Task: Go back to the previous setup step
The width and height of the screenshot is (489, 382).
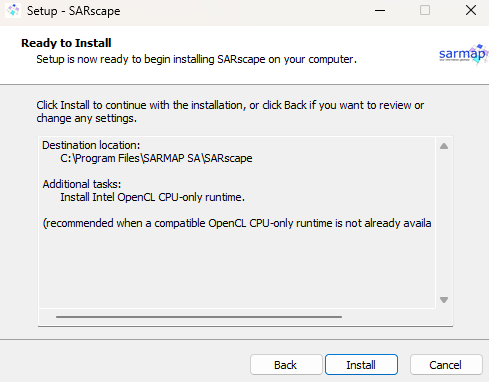Action: point(286,365)
